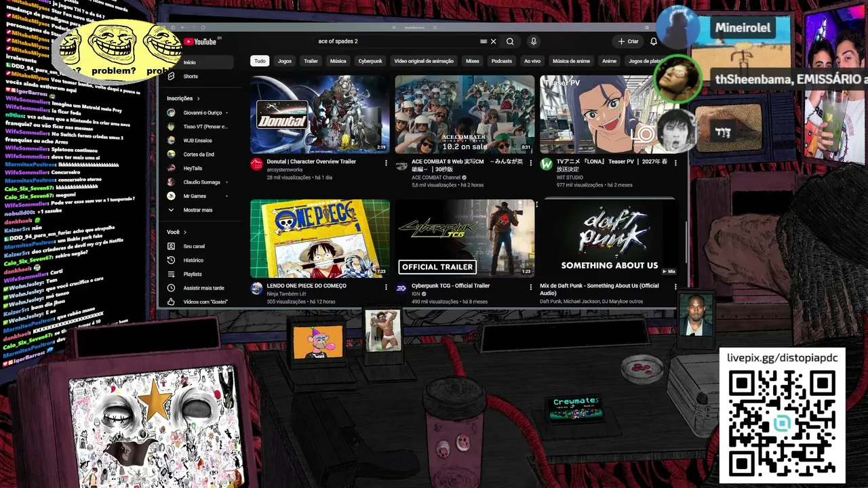
Task: Select the Tudo filter chip
Action: (x=260, y=61)
